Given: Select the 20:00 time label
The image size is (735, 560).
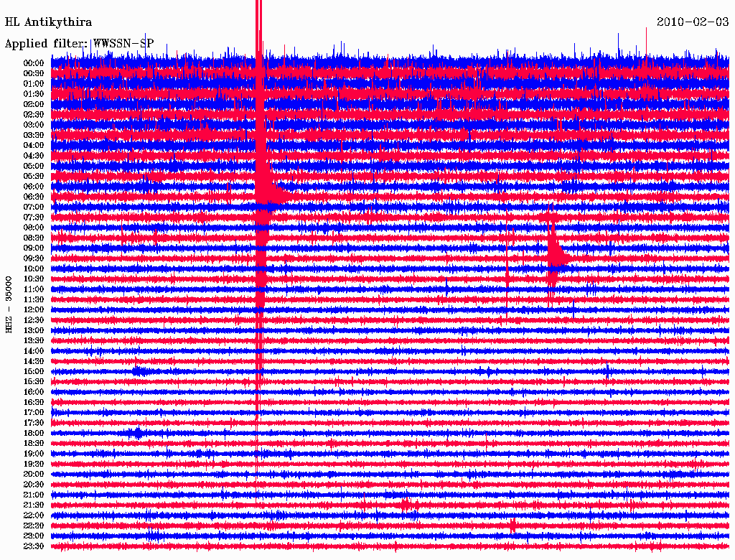Looking at the screenshot, I should pyautogui.click(x=34, y=475).
